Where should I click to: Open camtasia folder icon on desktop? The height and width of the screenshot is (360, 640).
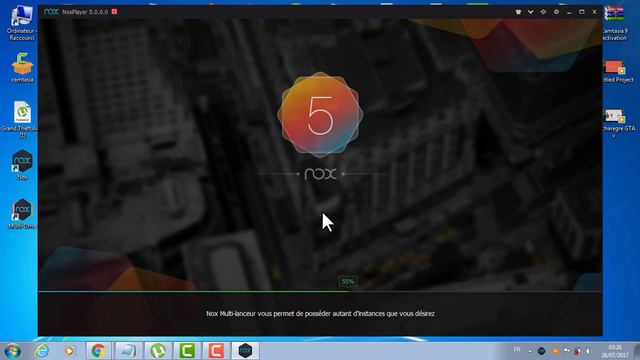point(22,68)
